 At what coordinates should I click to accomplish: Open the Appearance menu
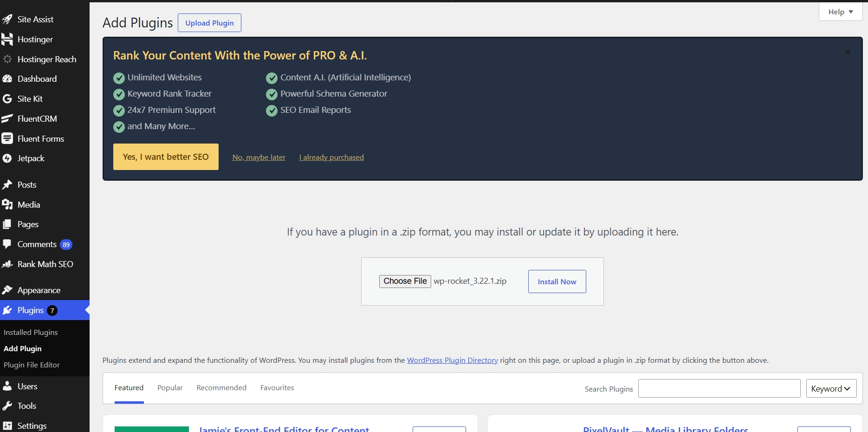(x=39, y=290)
